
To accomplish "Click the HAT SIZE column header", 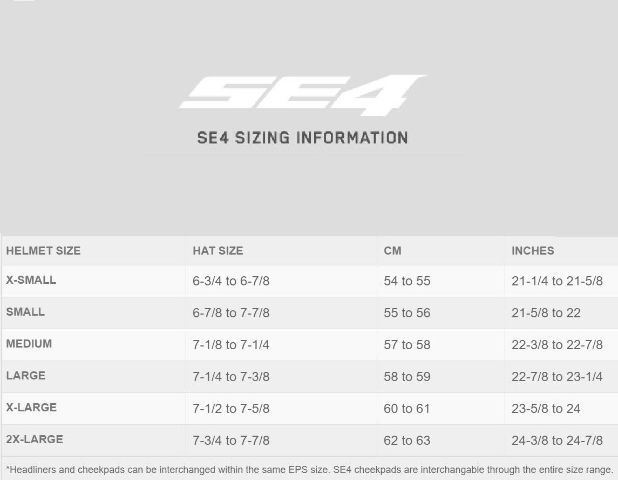I will [x=218, y=251].
